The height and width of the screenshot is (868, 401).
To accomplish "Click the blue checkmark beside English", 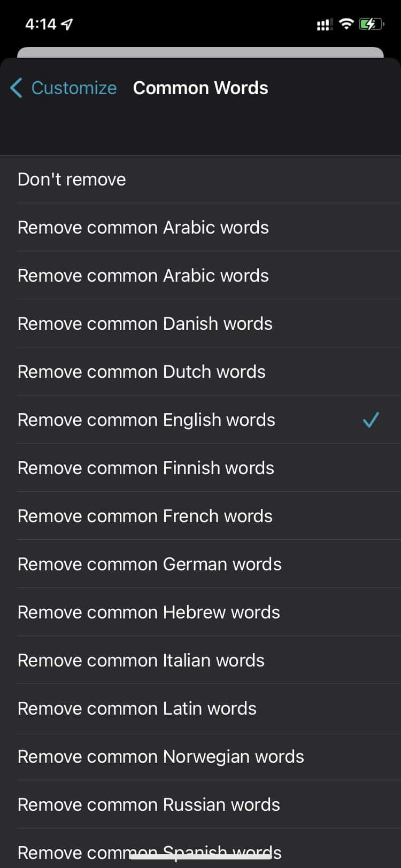I will click(371, 420).
